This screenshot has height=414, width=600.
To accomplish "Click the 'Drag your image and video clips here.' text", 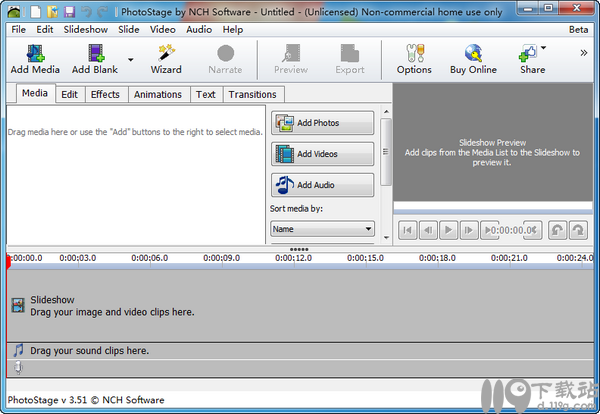I will (x=112, y=312).
